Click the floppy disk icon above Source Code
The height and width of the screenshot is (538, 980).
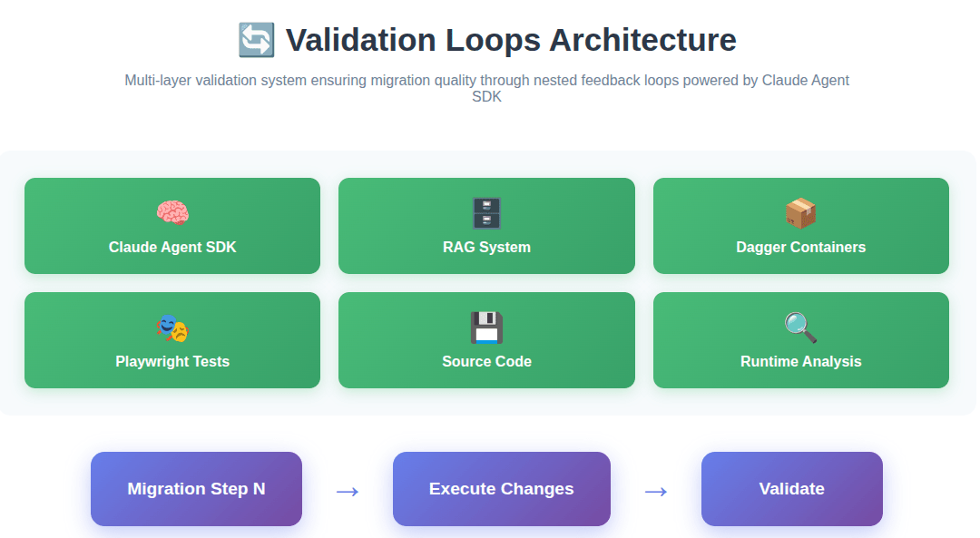click(x=486, y=328)
